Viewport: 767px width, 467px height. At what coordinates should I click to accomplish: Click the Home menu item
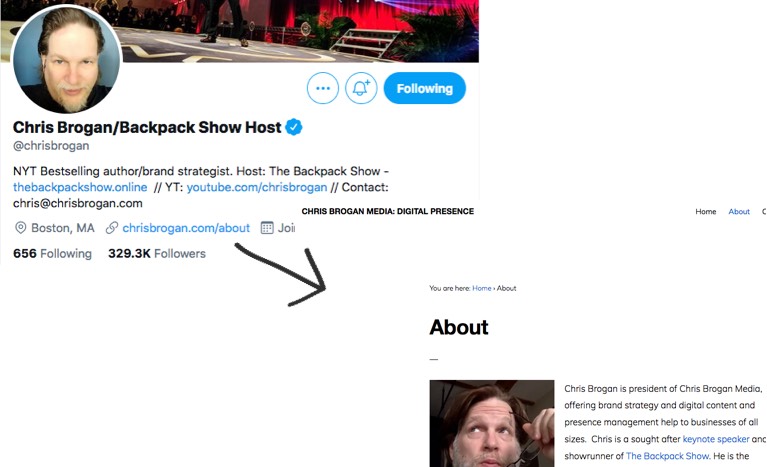coord(705,211)
